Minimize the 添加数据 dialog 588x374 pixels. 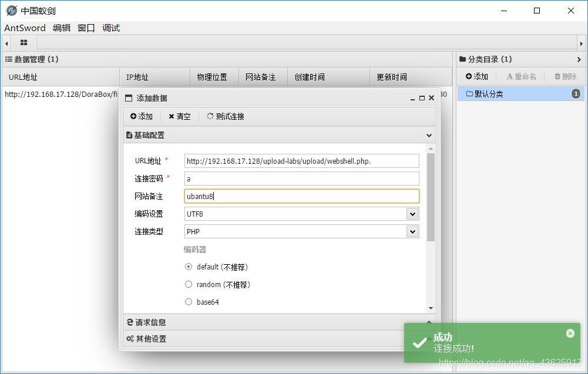[412, 98]
